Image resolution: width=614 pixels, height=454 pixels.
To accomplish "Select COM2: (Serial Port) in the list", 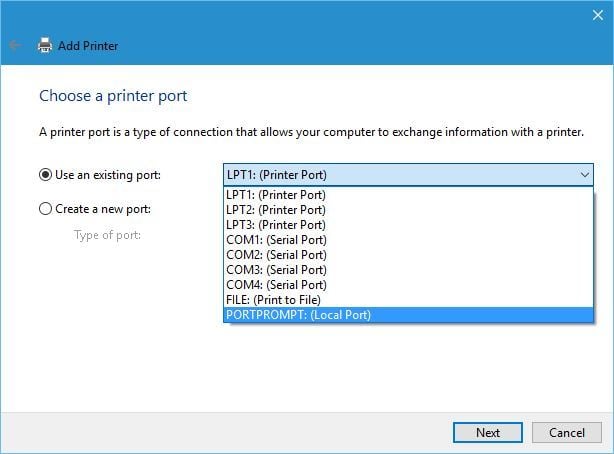I will coord(408,255).
